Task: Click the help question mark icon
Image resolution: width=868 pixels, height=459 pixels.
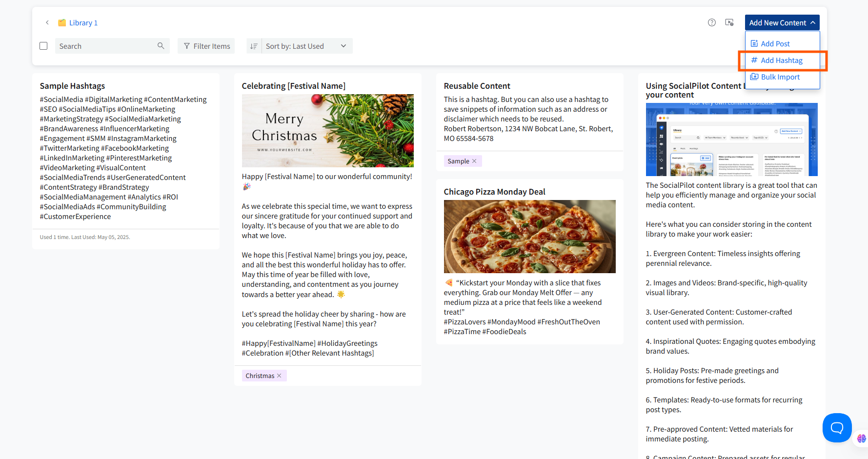Action: tap(712, 22)
